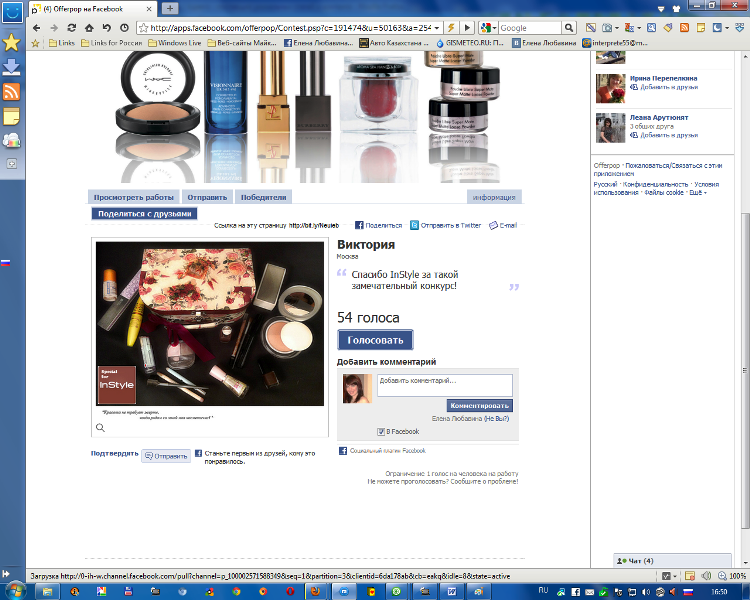
Task: Open the Windows Start button
Action: pyautogui.click(x=14, y=590)
